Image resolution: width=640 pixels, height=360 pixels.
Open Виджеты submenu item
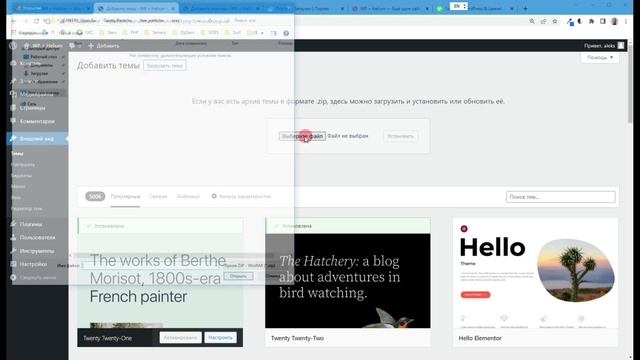click(21, 176)
